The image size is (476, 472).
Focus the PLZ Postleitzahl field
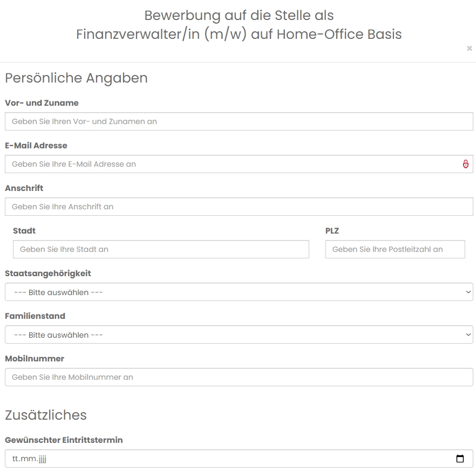[395, 249]
